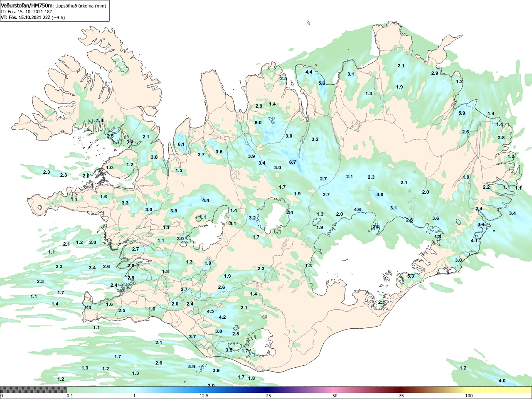The width and height of the screenshot is (532, 399).
Task: Select the 5.3 value near the glacier
Action: [x=411, y=276]
